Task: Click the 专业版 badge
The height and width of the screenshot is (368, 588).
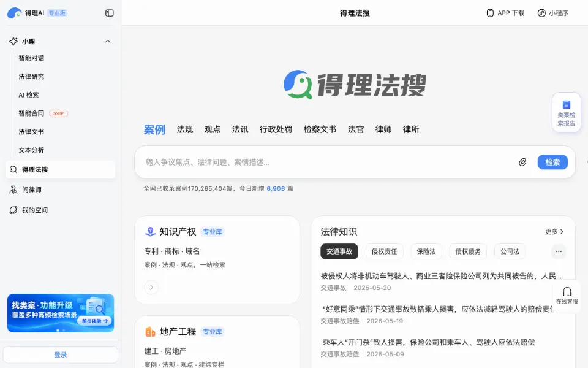Action: click(x=57, y=13)
